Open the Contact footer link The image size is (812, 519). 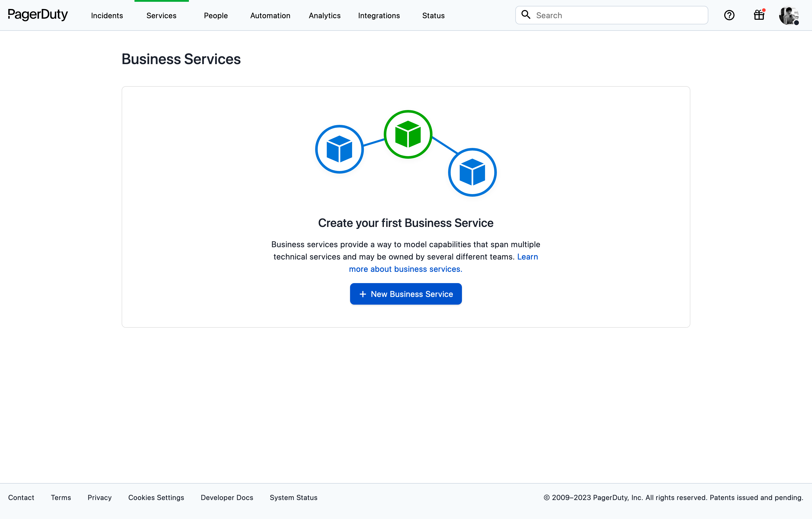(21, 497)
